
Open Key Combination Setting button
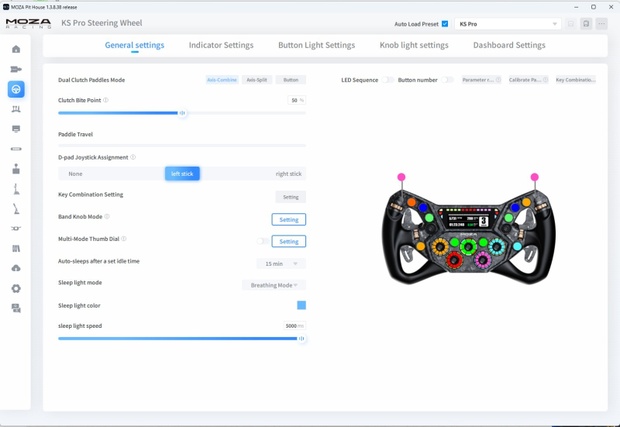[x=291, y=197]
